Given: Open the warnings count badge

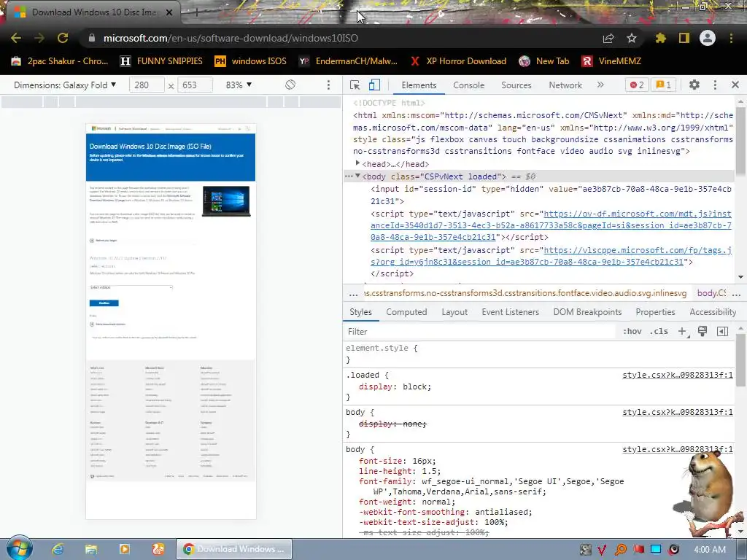Looking at the screenshot, I should point(663,85).
